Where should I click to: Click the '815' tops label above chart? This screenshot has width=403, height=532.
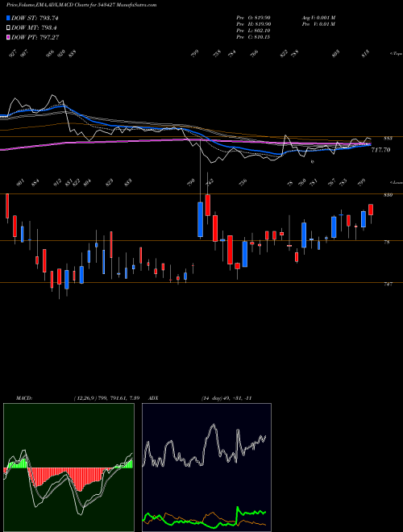366,53
